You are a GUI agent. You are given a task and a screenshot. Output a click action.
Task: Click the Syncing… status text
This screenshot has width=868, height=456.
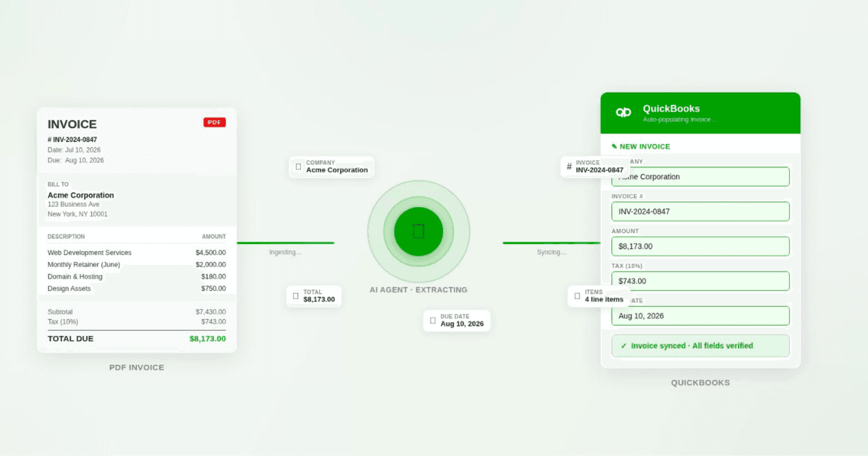[551, 253]
